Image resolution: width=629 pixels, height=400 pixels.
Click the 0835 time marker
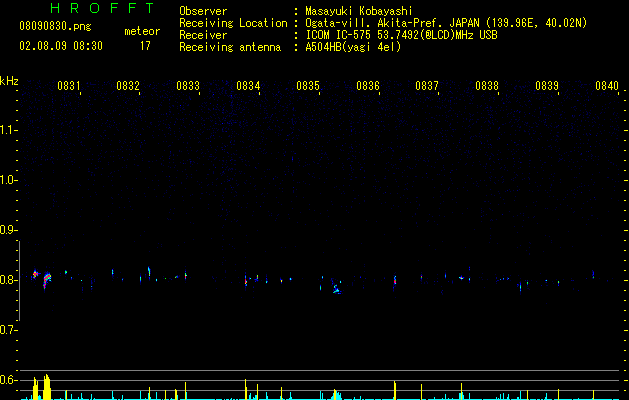308,85
